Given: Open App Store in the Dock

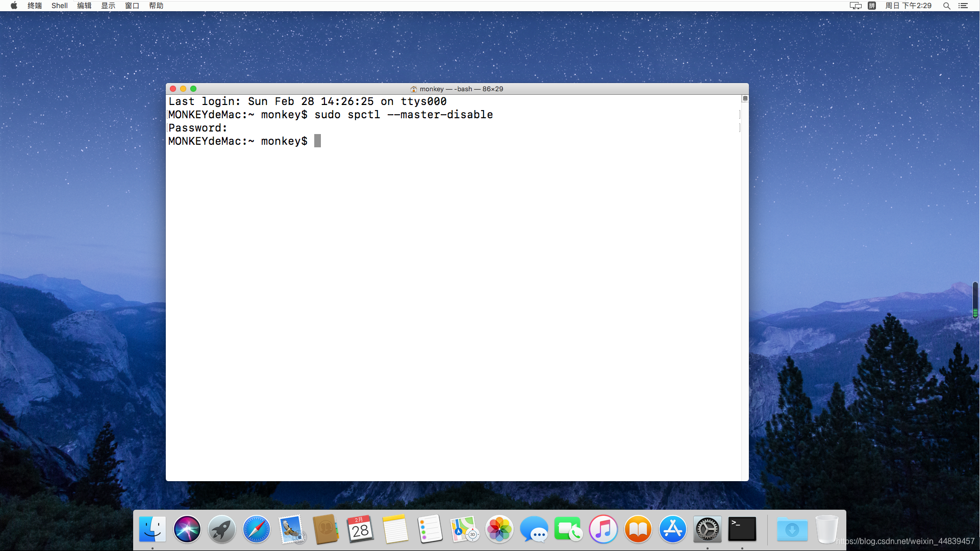Looking at the screenshot, I should tap(673, 529).
